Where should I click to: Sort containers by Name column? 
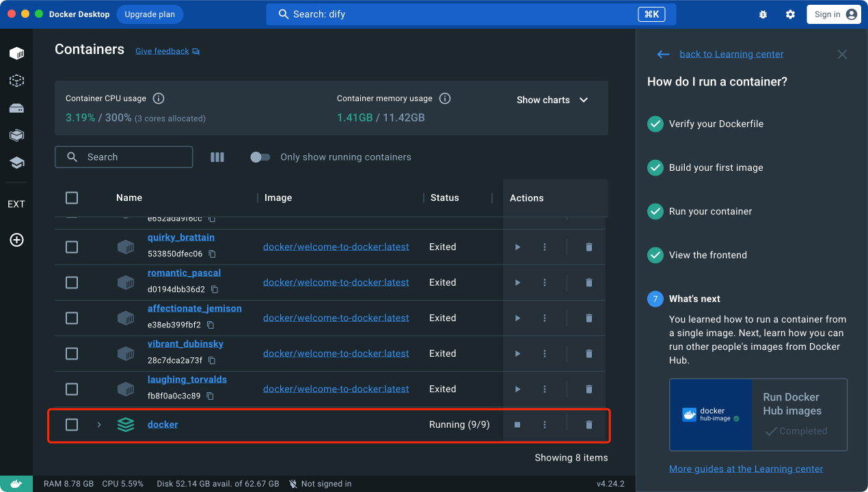coord(129,197)
